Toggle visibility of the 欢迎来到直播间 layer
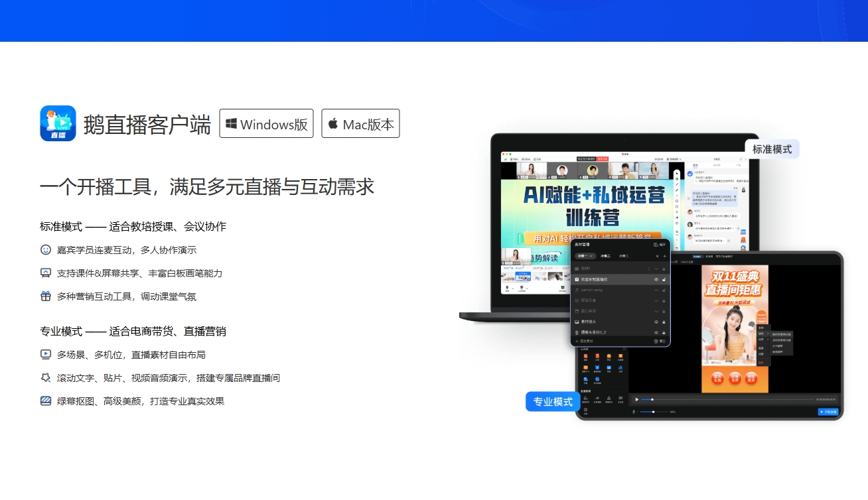Image resolution: width=868 pixels, height=500 pixels. 656,279
